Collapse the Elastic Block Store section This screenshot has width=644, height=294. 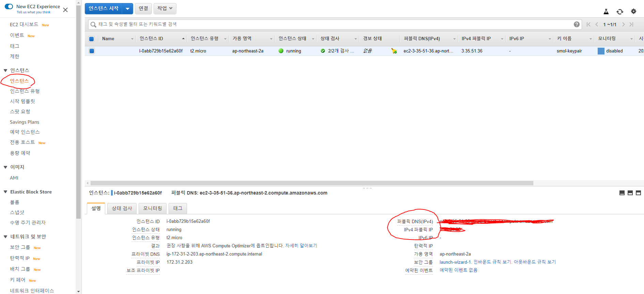coord(5,192)
